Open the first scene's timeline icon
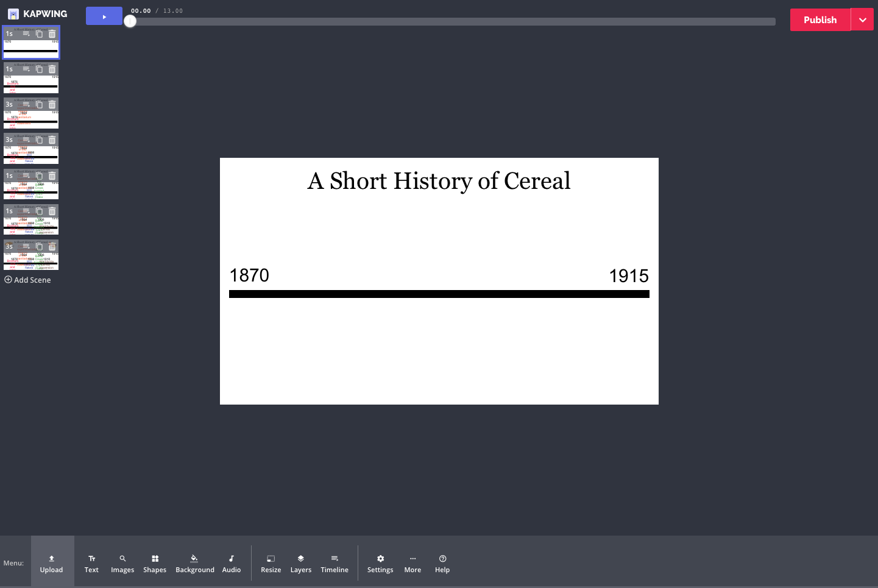This screenshot has height=588, width=878. [26, 34]
